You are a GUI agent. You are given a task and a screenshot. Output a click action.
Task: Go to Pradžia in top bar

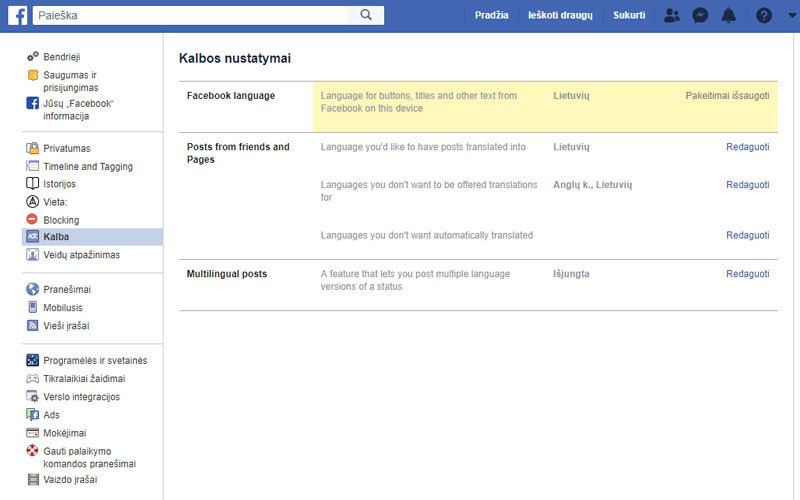tap(491, 15)
